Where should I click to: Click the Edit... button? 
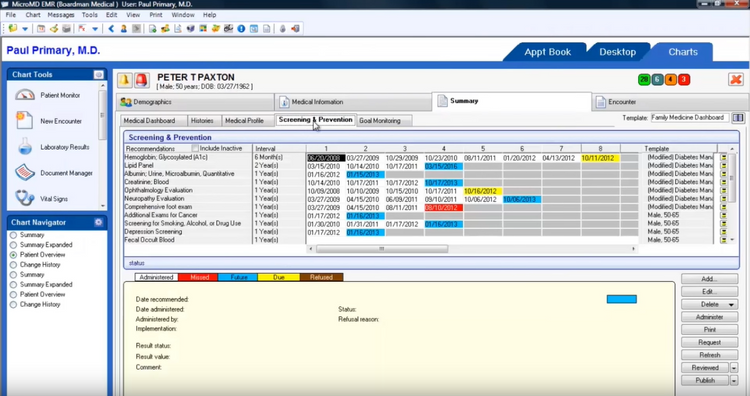pyautogui.click(x=709, y=292)
